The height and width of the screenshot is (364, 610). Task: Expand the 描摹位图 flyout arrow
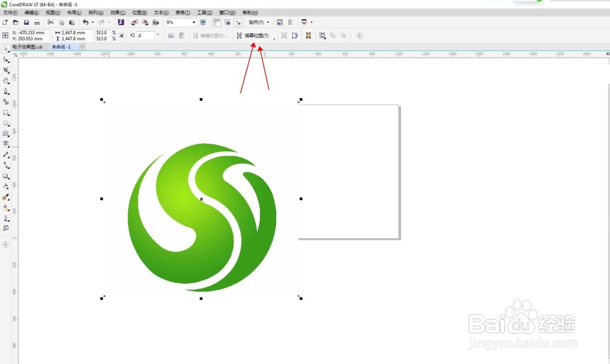[274, 38]
